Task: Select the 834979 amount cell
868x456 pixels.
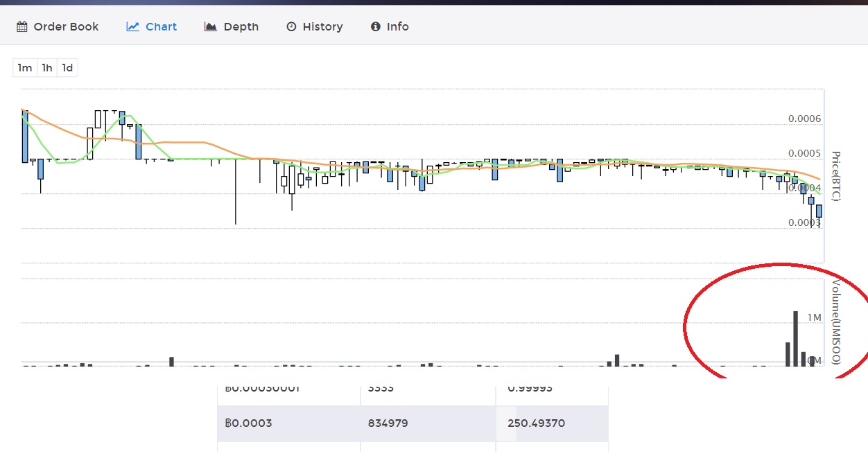Action: pyautogui.click(x=390, y=423)
